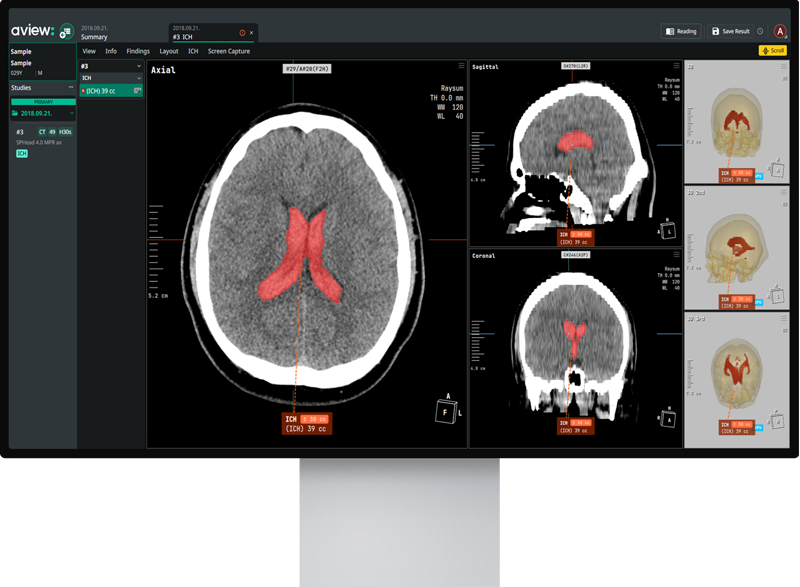This screenshot has width=800, height=587.
Task: Open the Screen Capture menu
Action: coord(229,51)
